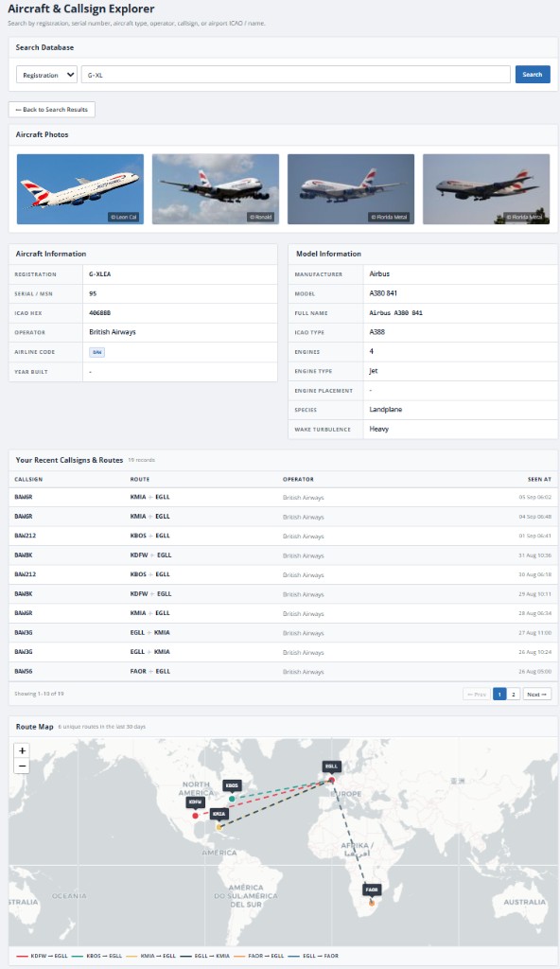Click the Prev pagination button
The height and width of the screenshot is (969, 560).
point(477,695)
